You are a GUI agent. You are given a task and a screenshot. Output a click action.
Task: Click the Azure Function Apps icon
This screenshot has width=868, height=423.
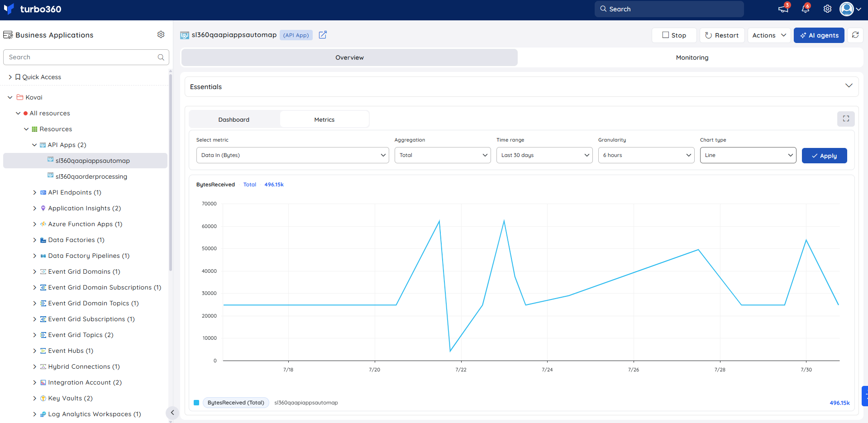(x=43, y=224)
